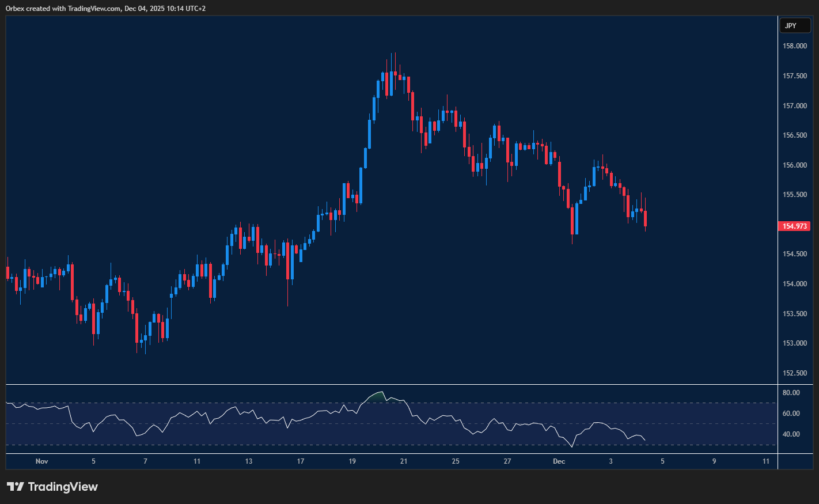Click the Nov label on time axis
The image size is (819, 504).
tap(41, 461)
